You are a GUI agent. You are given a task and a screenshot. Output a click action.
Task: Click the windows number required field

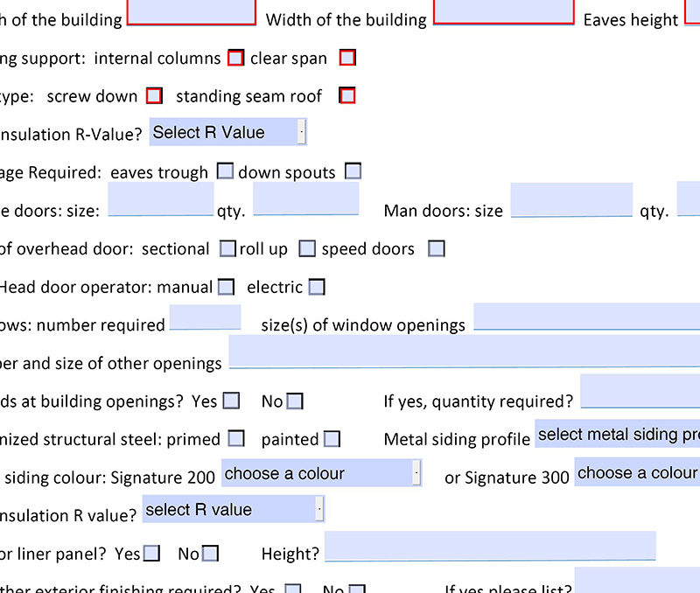point(205,317)
